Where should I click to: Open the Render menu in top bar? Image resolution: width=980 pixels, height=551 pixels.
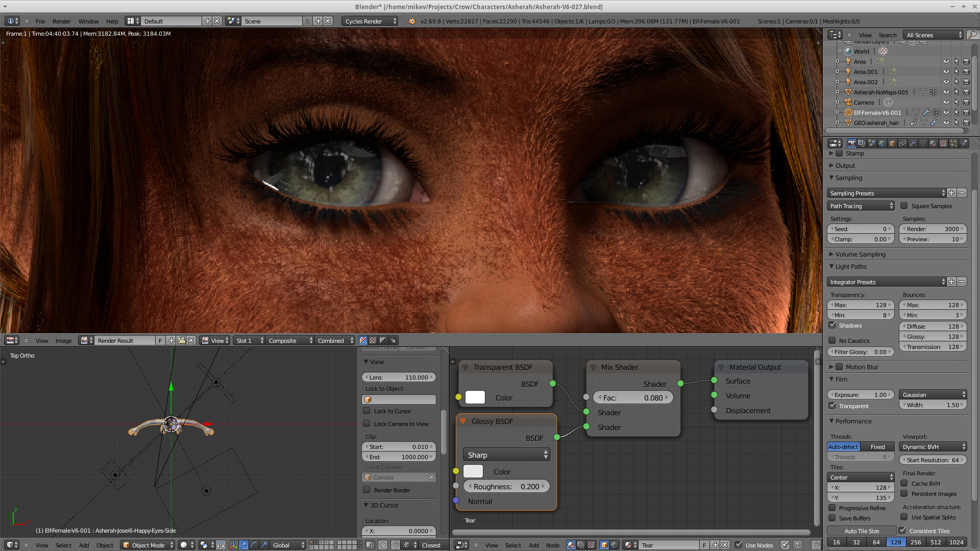pyautogui.click(x=61, y=21)
